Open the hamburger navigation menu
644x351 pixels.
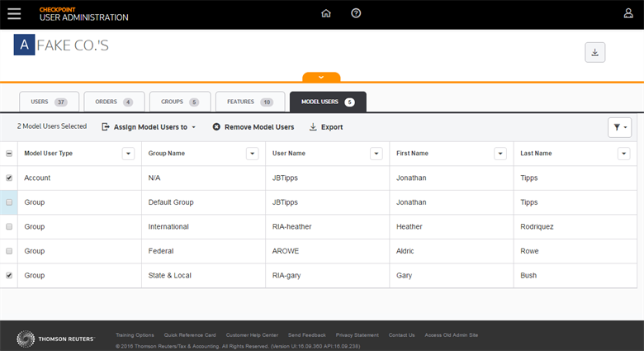click(14, 13)
